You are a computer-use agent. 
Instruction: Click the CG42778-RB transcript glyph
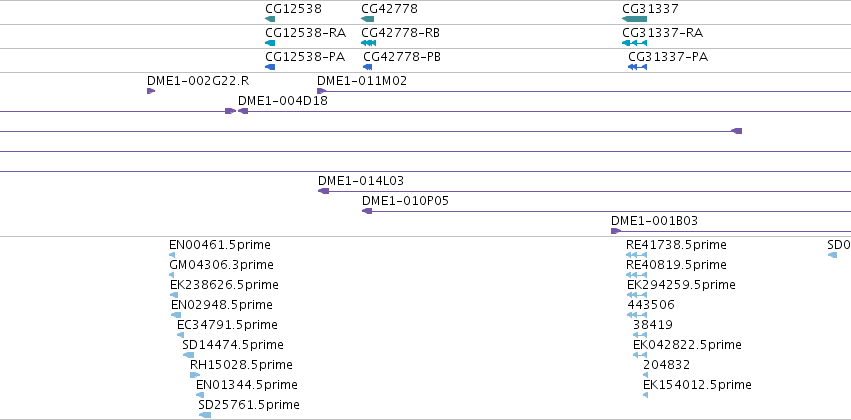pos(369,43)
